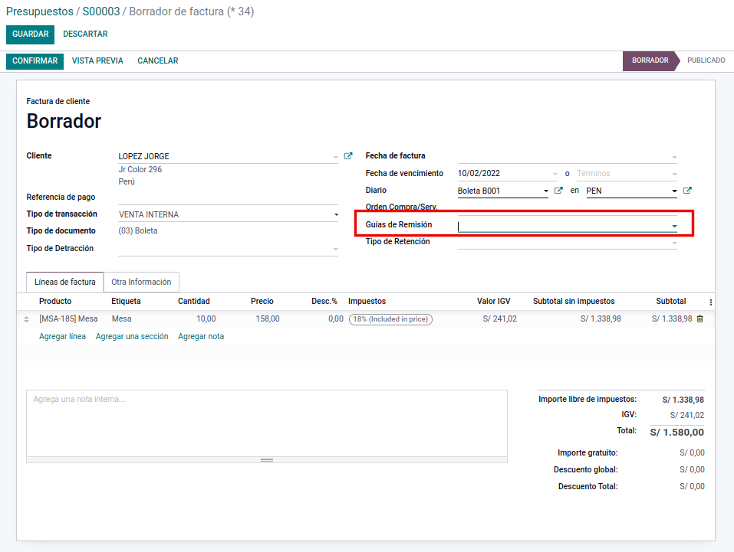Open column options menu in invoice lines
The height and width of the screenshot is (552, 734).
(711, 302)
